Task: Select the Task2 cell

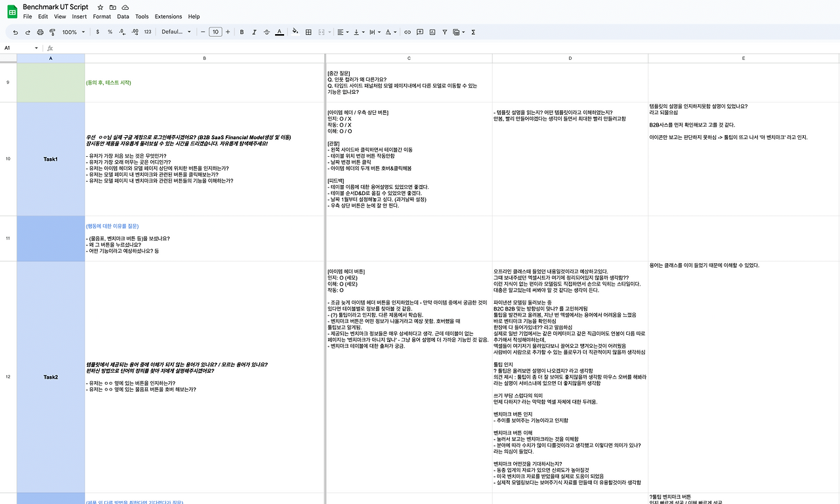Action: (x=51, y=377)
